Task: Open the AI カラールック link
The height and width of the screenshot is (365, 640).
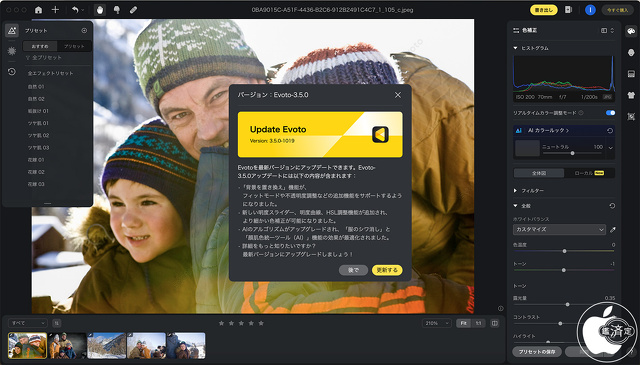Action: click(x=548, y=131)
